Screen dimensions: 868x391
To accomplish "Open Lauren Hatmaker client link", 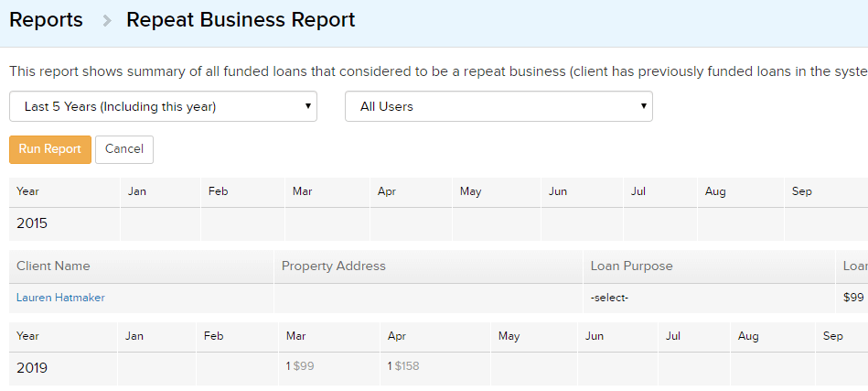I will (x=60, y=298).
